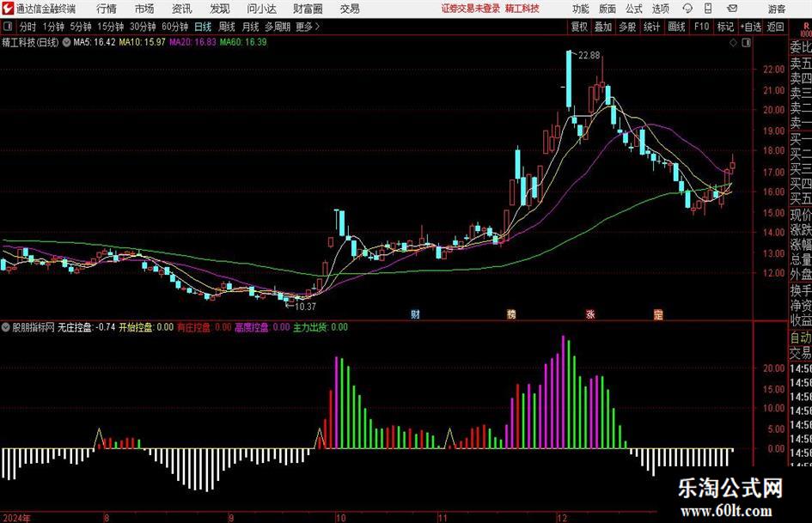Switch to 15分钟 period tab
The height and width of the screenshot is (523, 812).
click(111, 27)
